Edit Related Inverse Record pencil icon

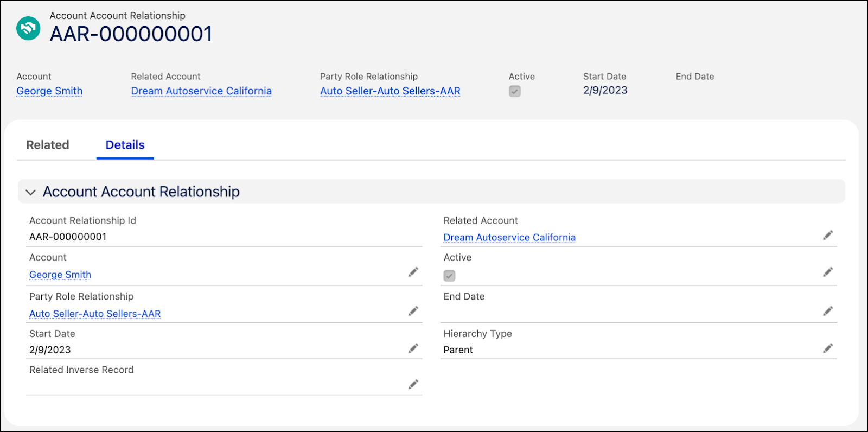pyautogui.click(x=413, y=384)
